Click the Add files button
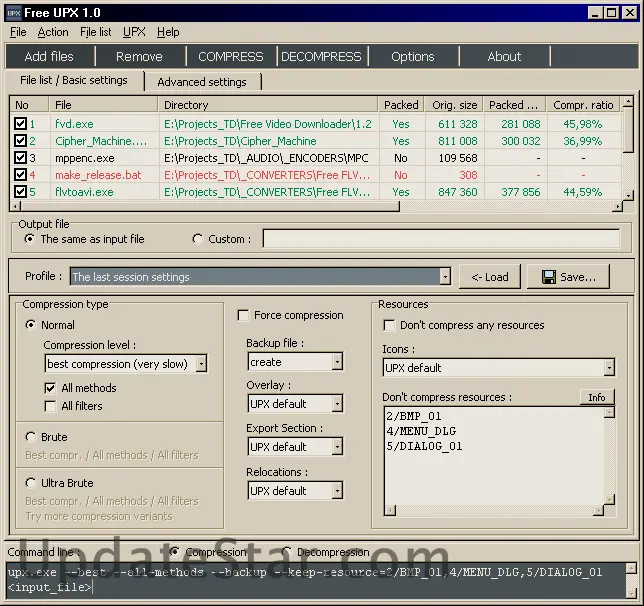This screenshot has height=606, width=644. point(49,56)
